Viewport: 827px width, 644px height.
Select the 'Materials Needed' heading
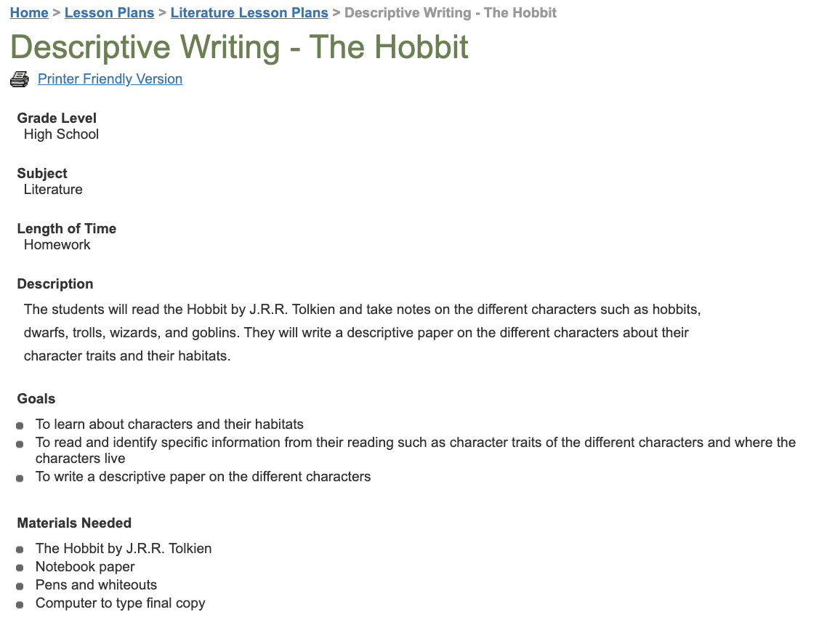[x=73, y=523]
